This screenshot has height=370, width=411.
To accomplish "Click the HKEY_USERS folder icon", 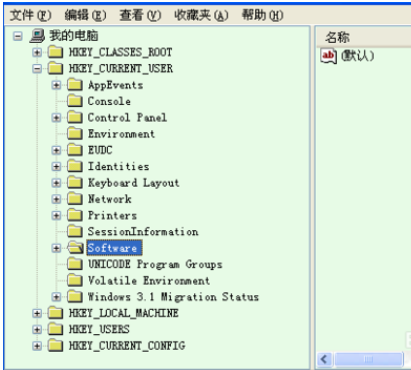I will 55,329.
